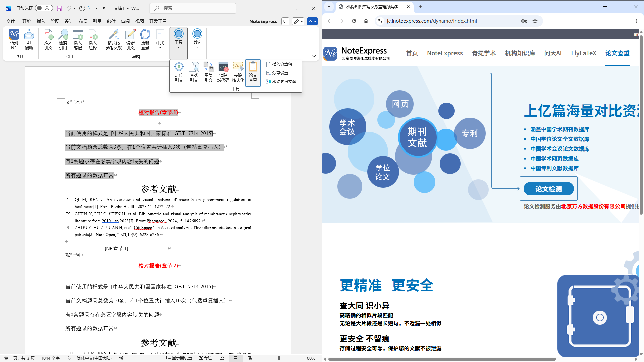
Task: Switch to the 开始 ribbon tab
Action: (x=27, y=21)
